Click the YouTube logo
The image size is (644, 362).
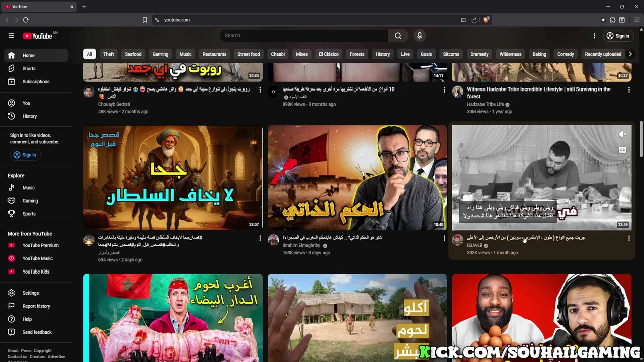pyautogui.click(x=38, y=36)
